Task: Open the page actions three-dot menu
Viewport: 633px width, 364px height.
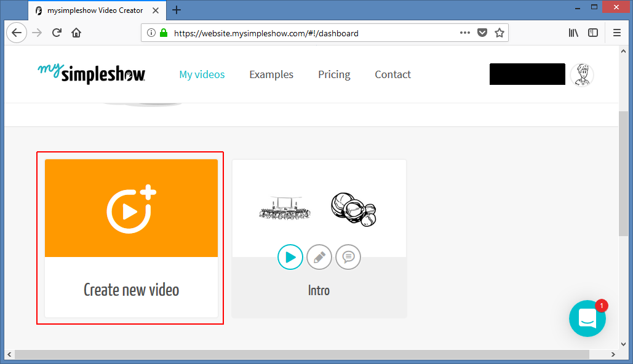Action: coord(466,33)
